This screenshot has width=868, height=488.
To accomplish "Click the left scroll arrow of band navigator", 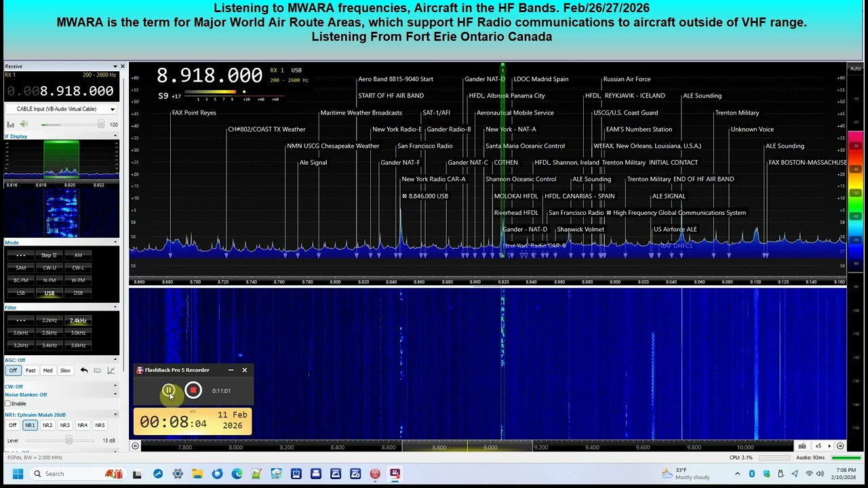I will point(135,446).
